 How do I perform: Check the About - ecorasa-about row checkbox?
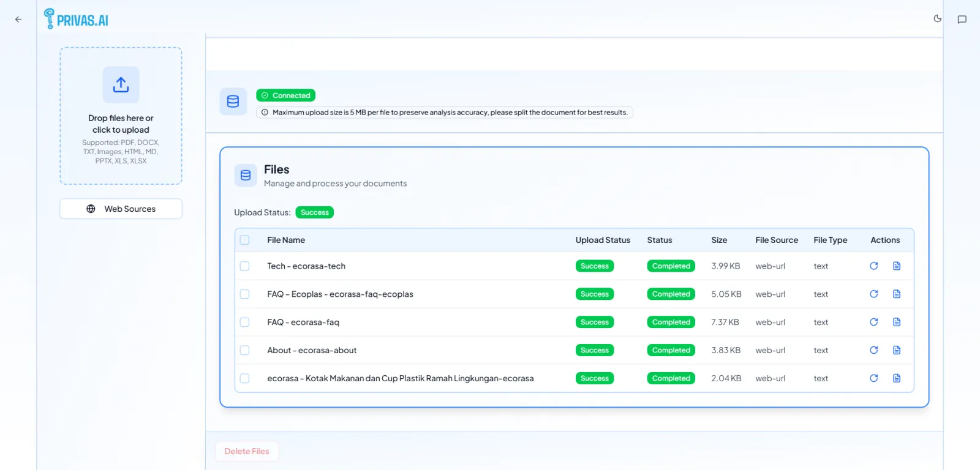pyautogui.click(x=244, y=351)
